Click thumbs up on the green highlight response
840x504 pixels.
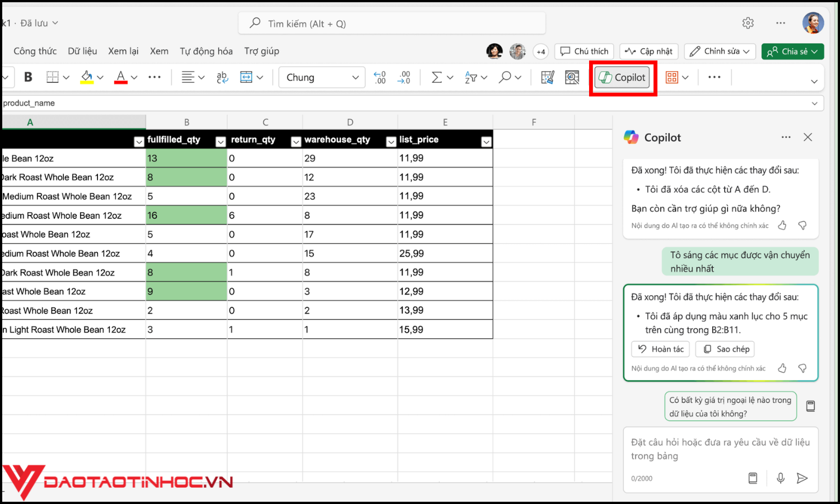click(x=782, y=368)
